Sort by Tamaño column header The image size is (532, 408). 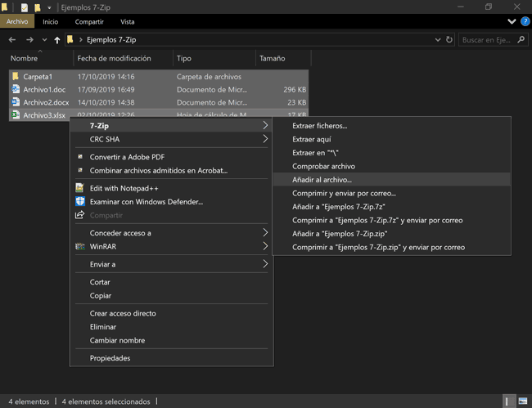click(x=272, y=58)
